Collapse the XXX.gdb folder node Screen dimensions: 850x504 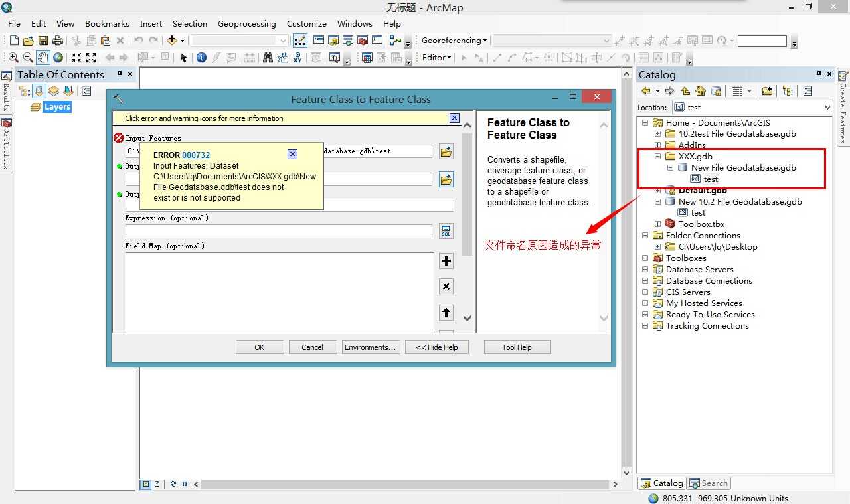pyautogui.click(x=657, y=157)
